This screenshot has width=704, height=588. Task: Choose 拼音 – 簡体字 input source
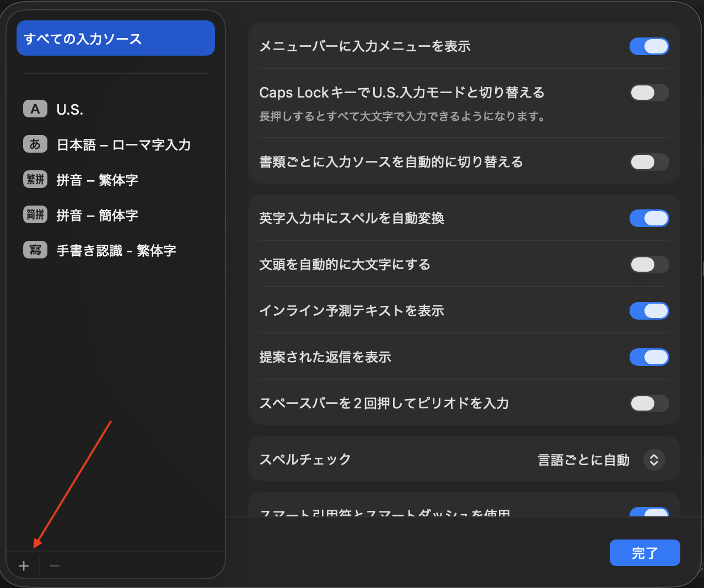point(97,215)
